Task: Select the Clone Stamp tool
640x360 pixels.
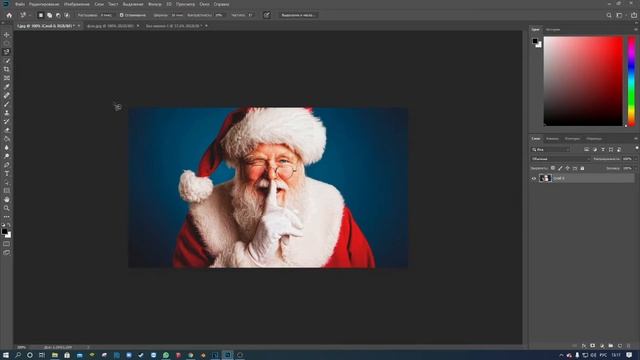Action: pos(7,113)
